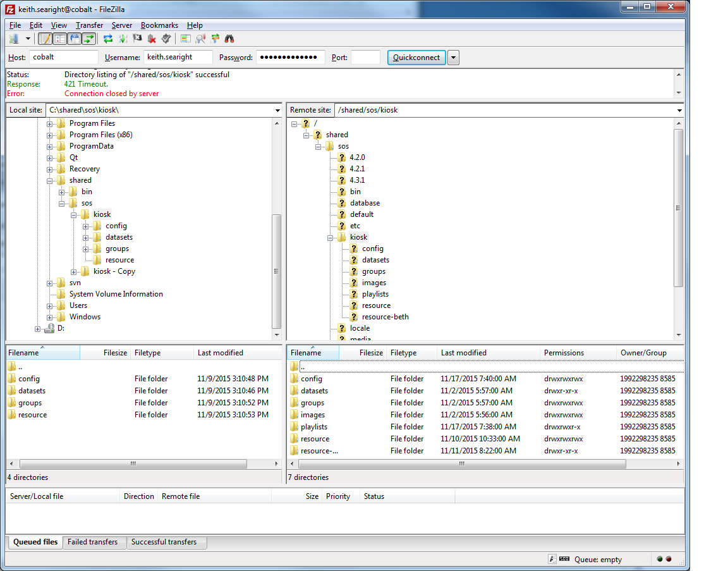Toggle the transfer queue display
The width and height of the screenshot is (728, 571).
click(88, 39)
